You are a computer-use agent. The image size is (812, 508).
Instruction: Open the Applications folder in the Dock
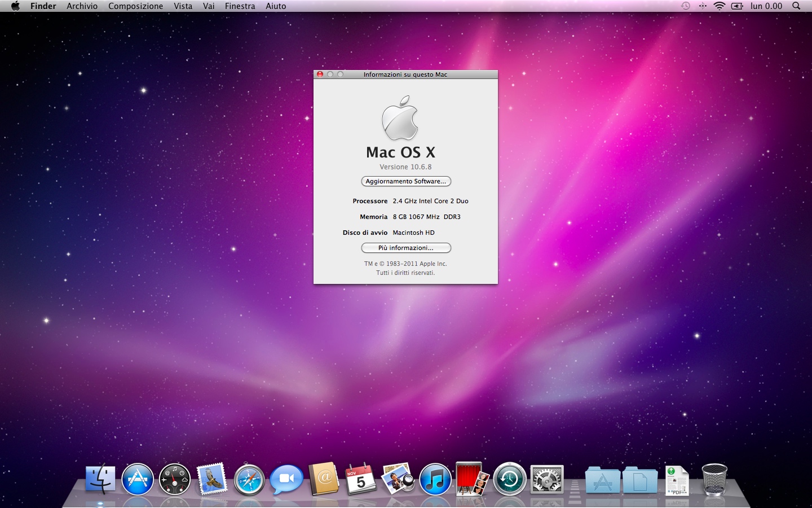(602, 481)
